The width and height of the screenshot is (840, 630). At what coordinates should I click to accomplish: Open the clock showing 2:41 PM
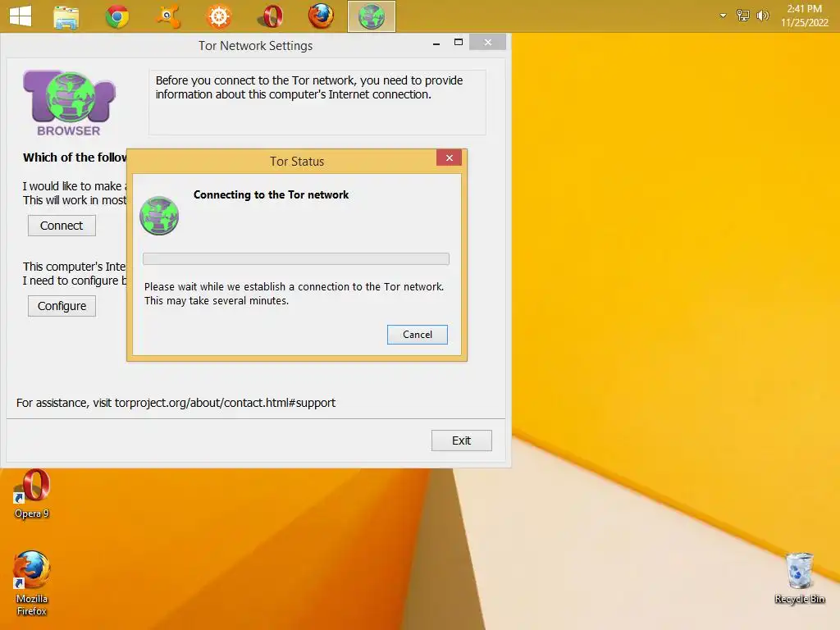point(804,16)
